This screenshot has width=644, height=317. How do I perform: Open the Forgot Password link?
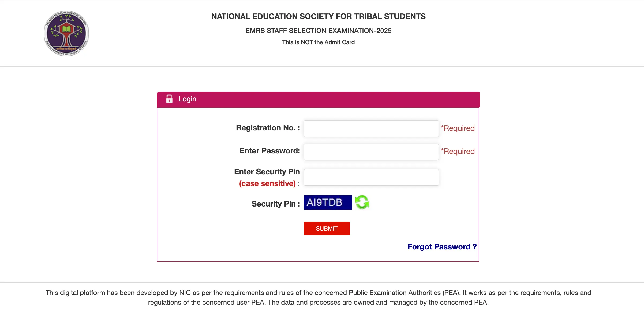(x=442, y=247)
